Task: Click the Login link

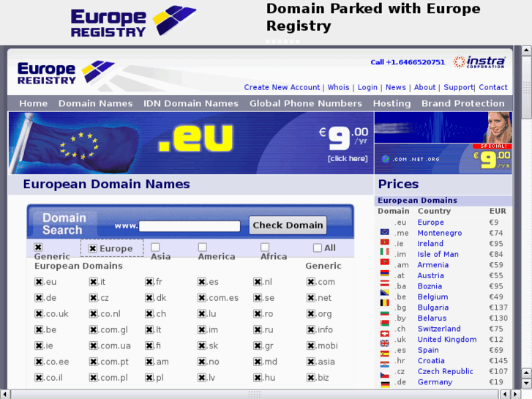Action: tap(367, 87)
